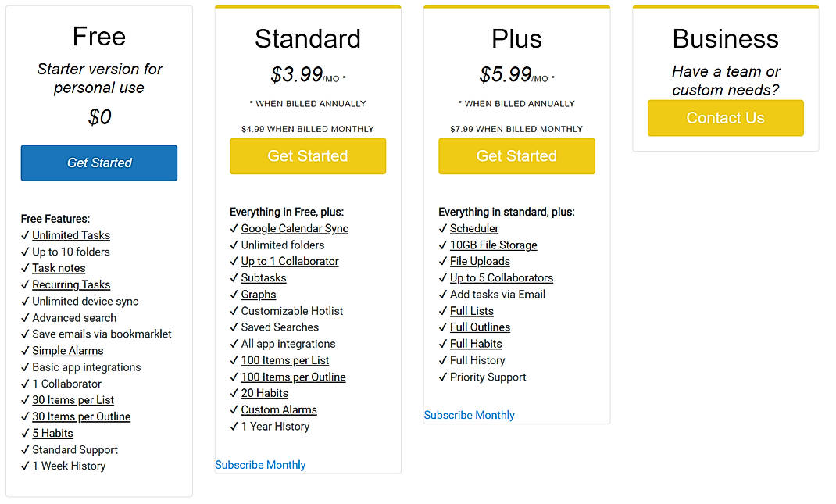Viewport: 836px width, 504px height.
Task: Click the 10GB File Storage link
Action: coord(493,245)
